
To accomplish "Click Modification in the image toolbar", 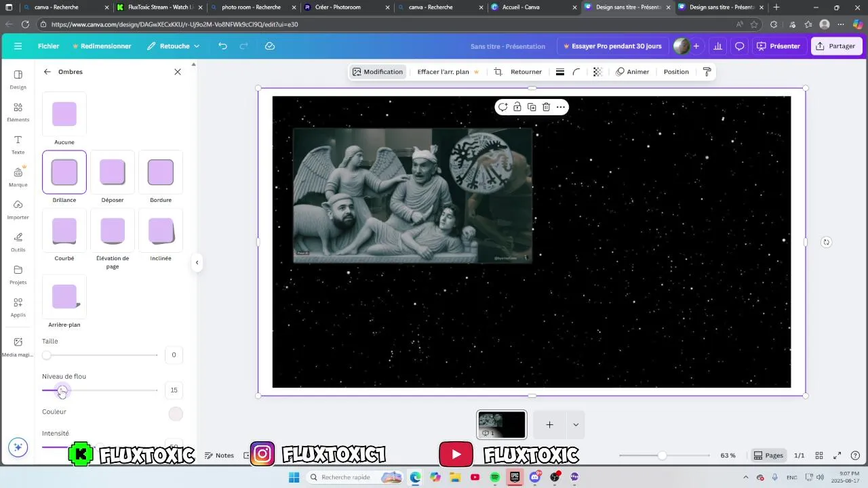I will pos(377,72).
